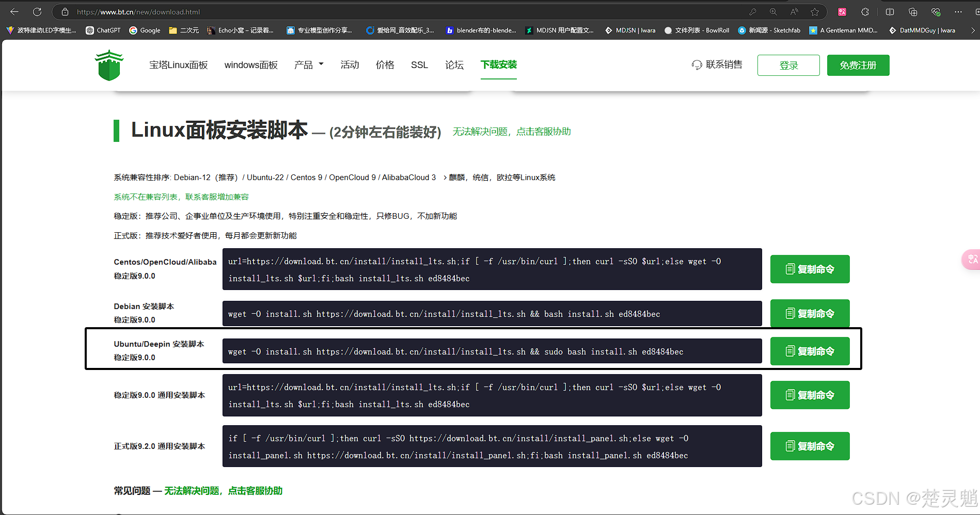Open the A Gentleman MMD bookmark
Image resolution: width=980 pixels, height=515 pixels.
point(844,30)
